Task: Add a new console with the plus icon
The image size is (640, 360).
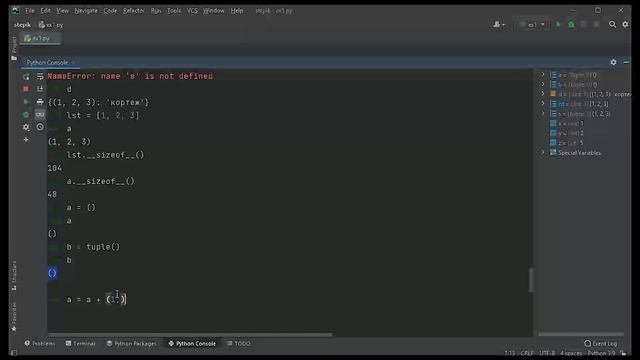Action: click(x=26, y=140)
